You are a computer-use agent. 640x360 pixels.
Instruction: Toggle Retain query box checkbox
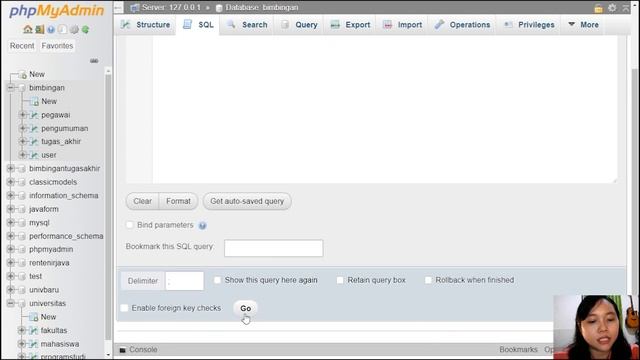click(x=340, y=280)
